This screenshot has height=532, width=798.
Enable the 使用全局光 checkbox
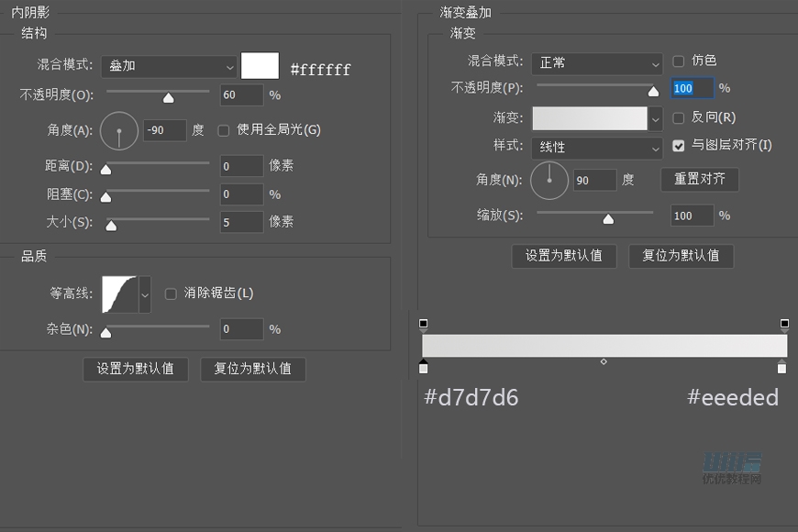223,130
